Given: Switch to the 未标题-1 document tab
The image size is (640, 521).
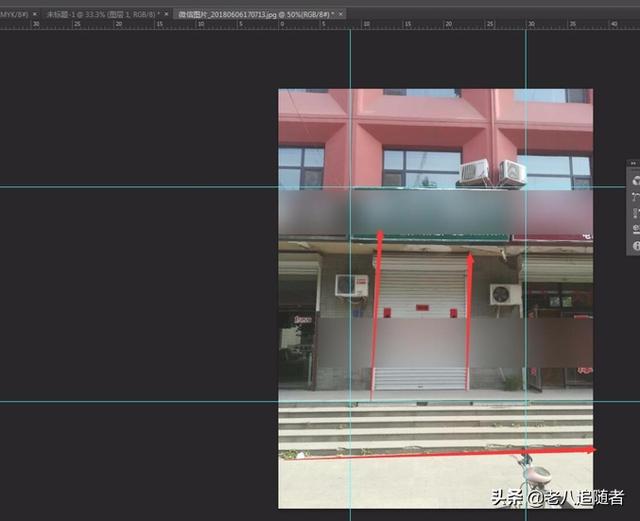Looking at the screenshot, I should pyautogui.click(x=100, y=15).
